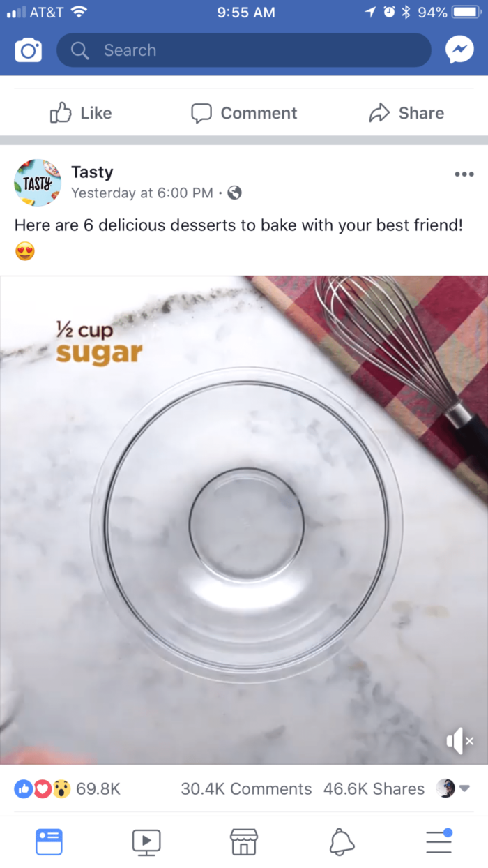Screen dimensions: 488x868
Task: Play the Tasty dessert video
Action: point(244,520)
